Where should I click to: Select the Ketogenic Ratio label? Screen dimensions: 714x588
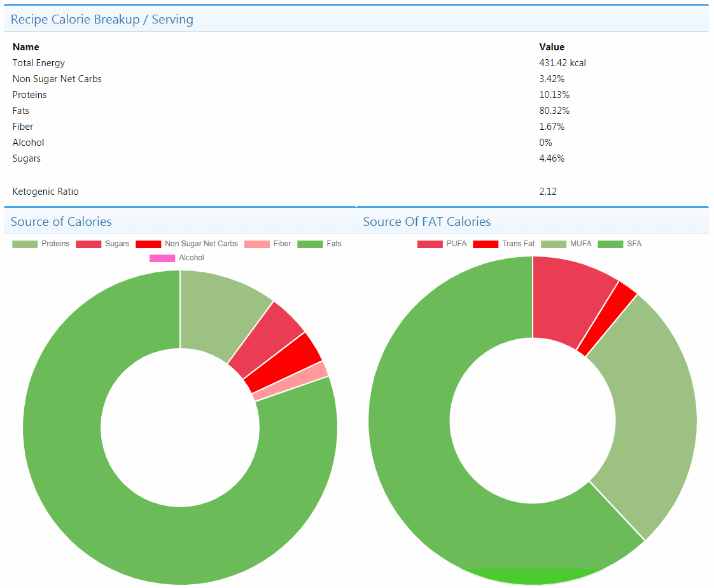click(x=46, y=192)
